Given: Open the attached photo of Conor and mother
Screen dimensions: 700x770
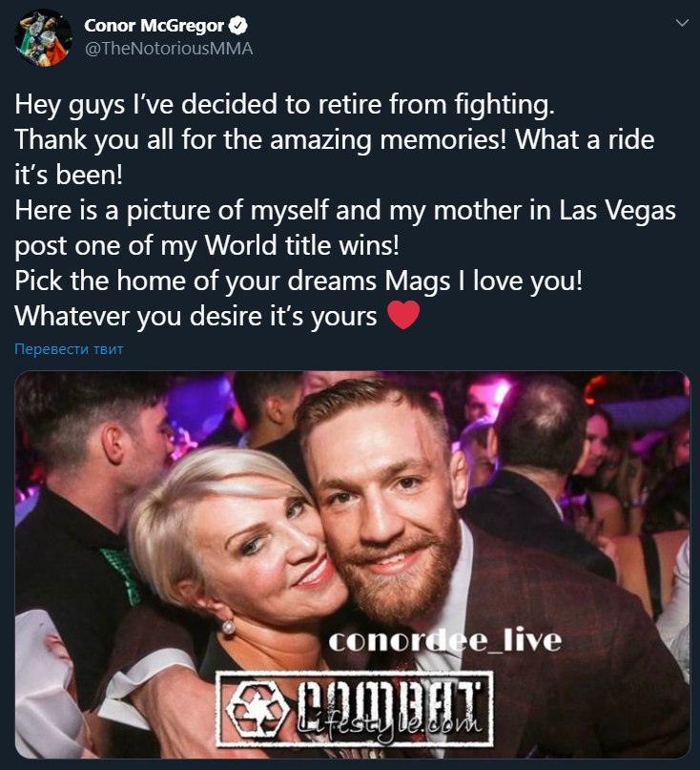Looking at the screenshot, I should [x=353, y=565].
